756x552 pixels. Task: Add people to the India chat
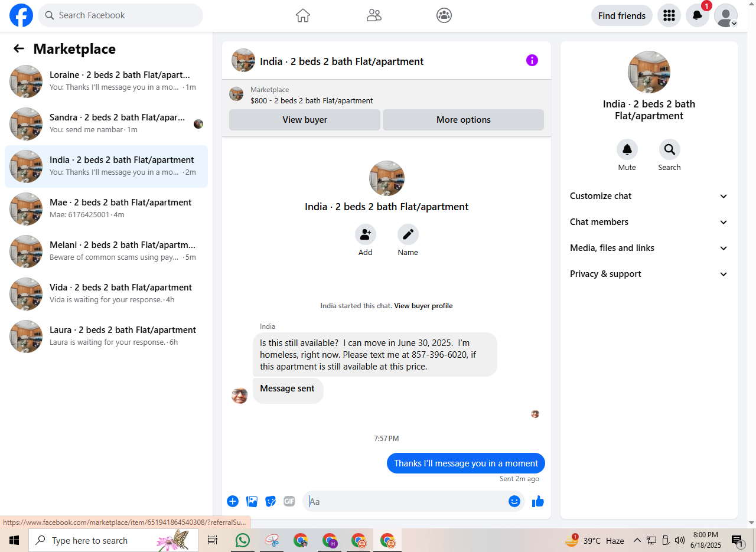coord(366,234)
